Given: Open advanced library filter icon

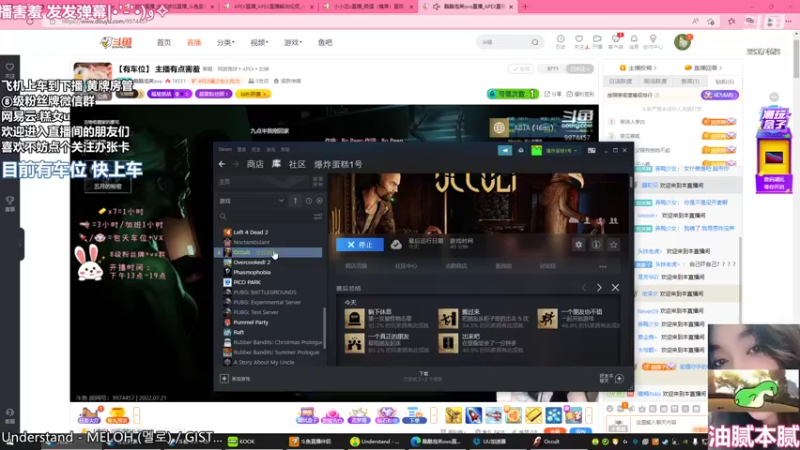Looking at the screenshot, I should [318, 217].
